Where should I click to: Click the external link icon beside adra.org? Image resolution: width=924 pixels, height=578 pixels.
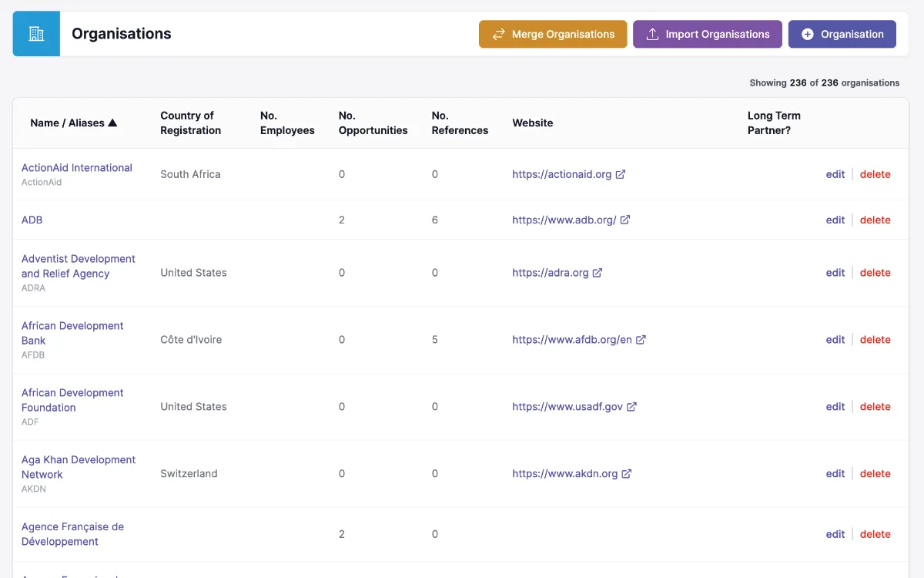point(598,273)
